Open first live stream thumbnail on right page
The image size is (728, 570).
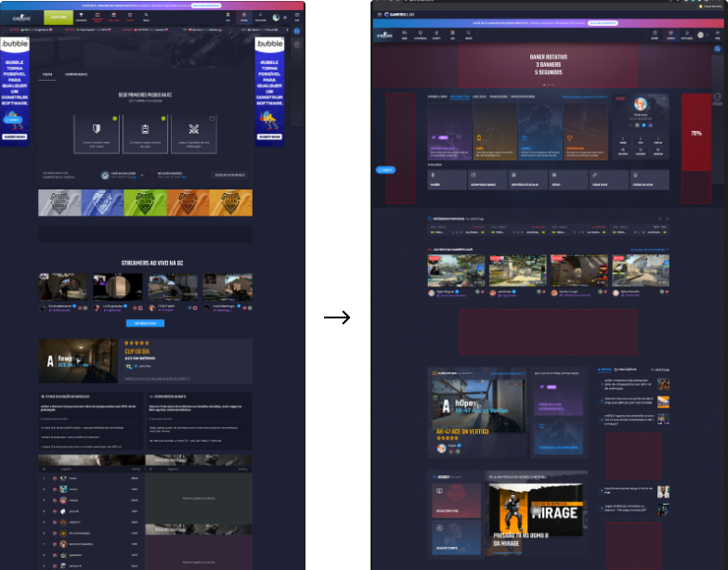click(456, 271)
